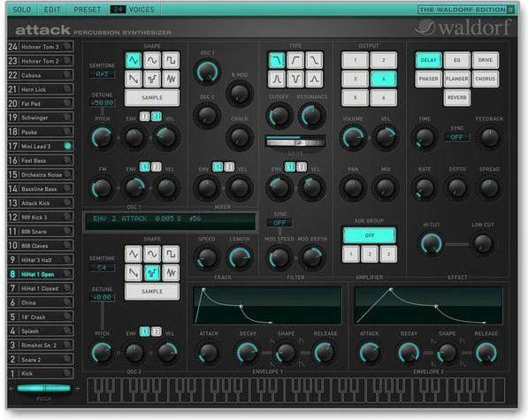Viewport: 528px width, 420px height.
Task: Select the FLANGER effect button
Action: (457, 79)
